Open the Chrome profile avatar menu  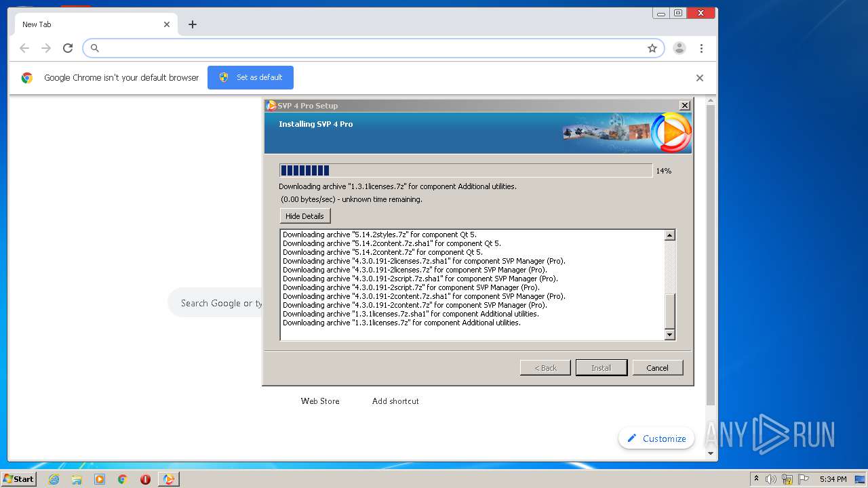(x=679, y=48)
